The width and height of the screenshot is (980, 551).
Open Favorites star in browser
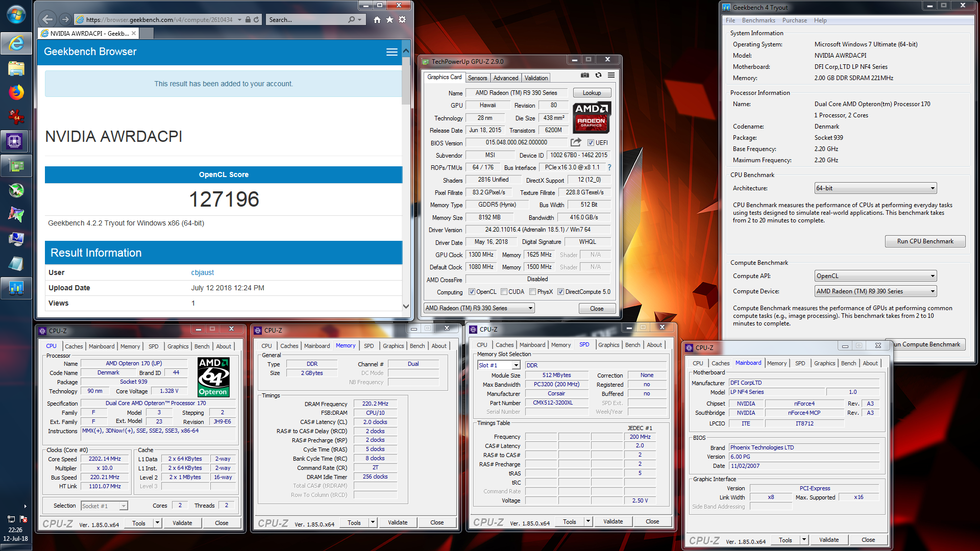(389, 19)
